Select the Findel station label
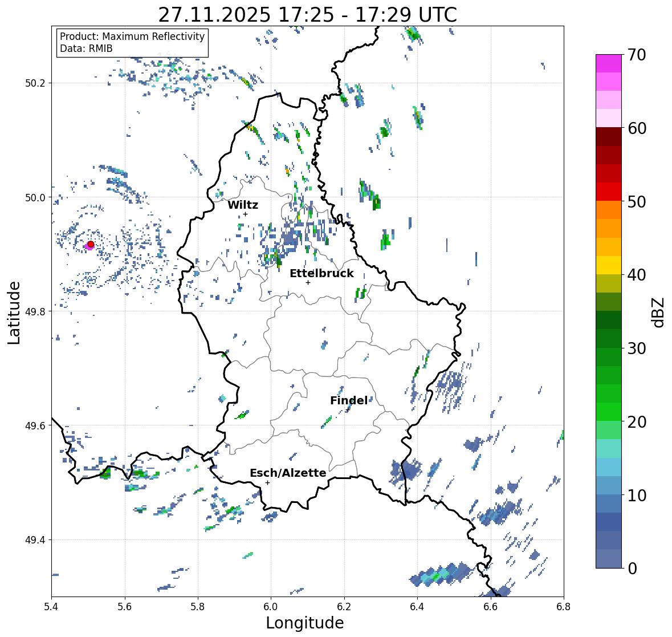This screenshot has height=637, width=672. [x=349, y=400]
